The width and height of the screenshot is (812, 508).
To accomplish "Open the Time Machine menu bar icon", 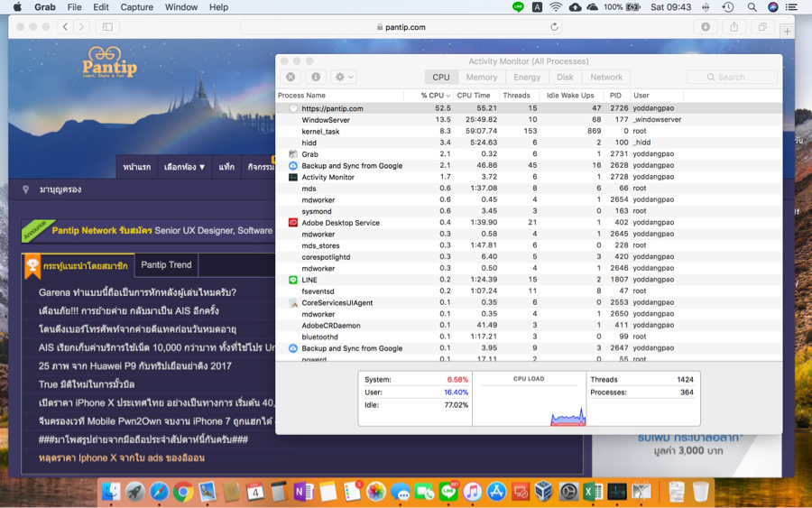I will [727, 7].
